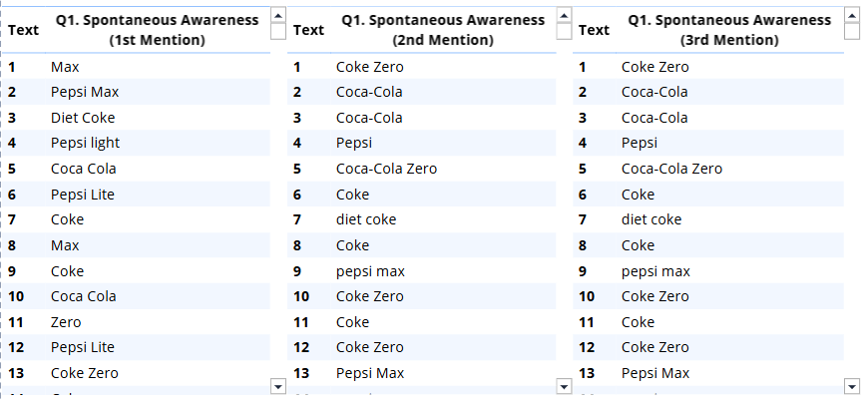
Task: Click scroll-down arrow of 2nd Mention table
Action: [x=564, y=385]
